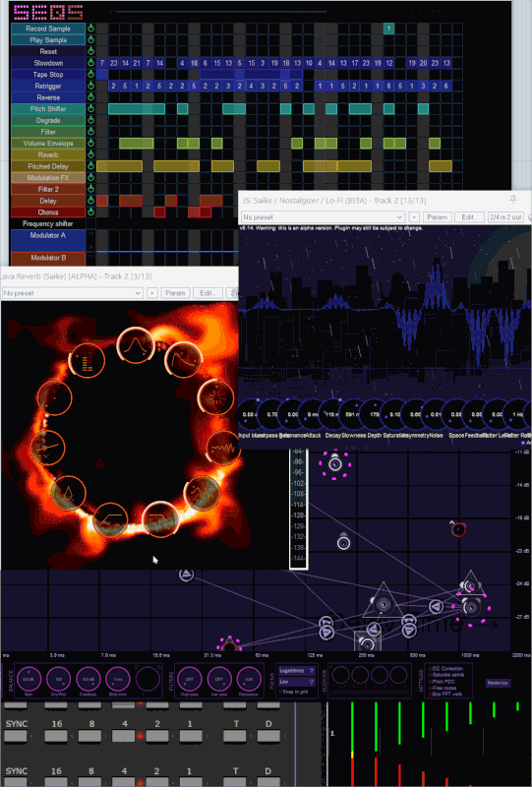Toggle the Tape Stop row power icon
The image size is (532, 787).
(90, 75)
